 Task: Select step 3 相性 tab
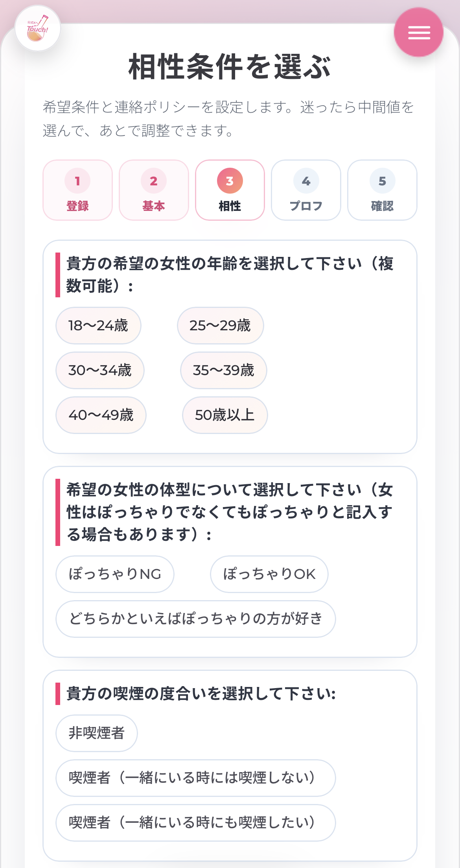point(230,190)
